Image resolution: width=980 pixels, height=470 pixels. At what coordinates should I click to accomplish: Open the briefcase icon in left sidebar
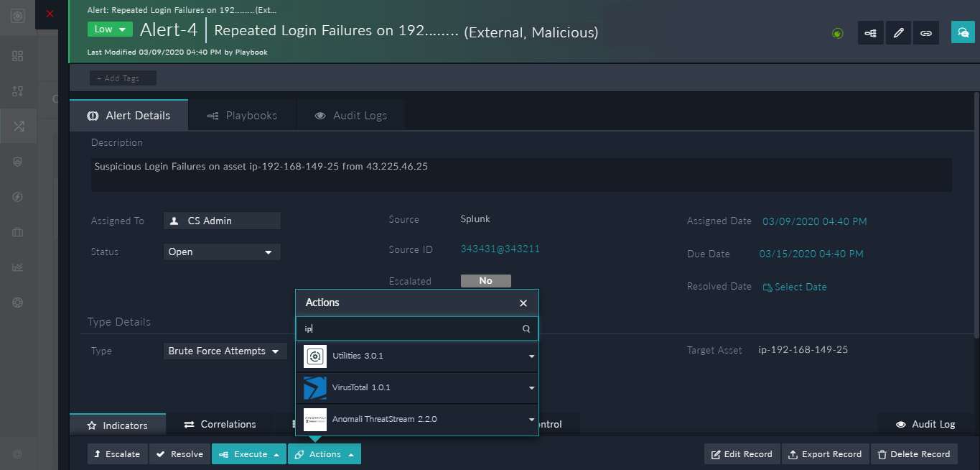click(x=18, y=232)
